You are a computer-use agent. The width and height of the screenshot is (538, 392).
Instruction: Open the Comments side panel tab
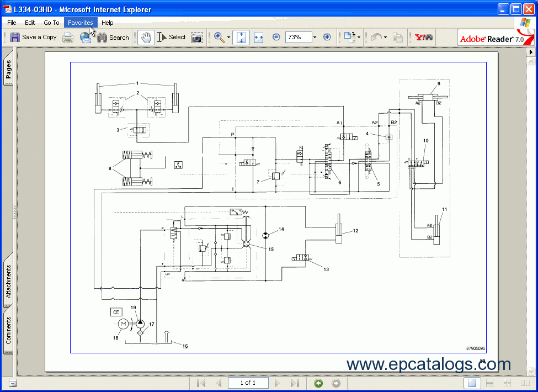click(8, 330)
